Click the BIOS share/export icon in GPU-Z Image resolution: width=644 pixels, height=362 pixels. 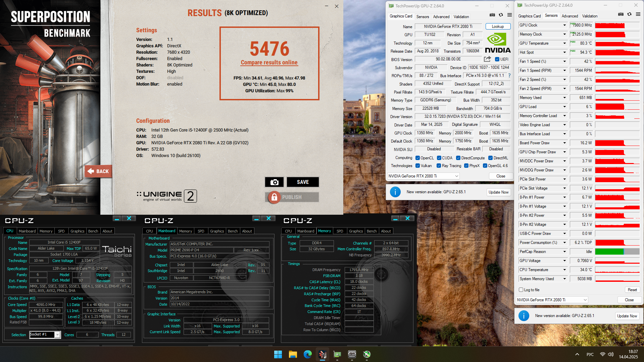(x=487, y=59)
